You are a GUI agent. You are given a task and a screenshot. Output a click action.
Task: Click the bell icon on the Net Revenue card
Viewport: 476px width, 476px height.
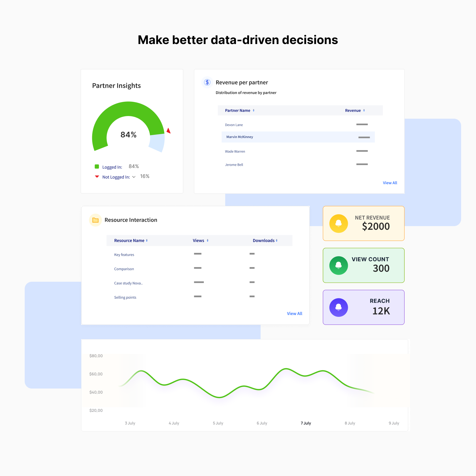338,223
